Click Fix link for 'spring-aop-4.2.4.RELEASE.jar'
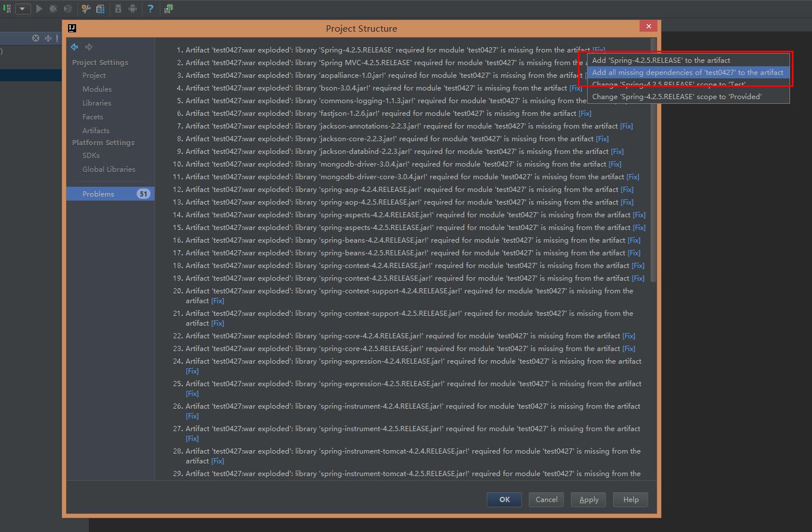 coord(627,190)
